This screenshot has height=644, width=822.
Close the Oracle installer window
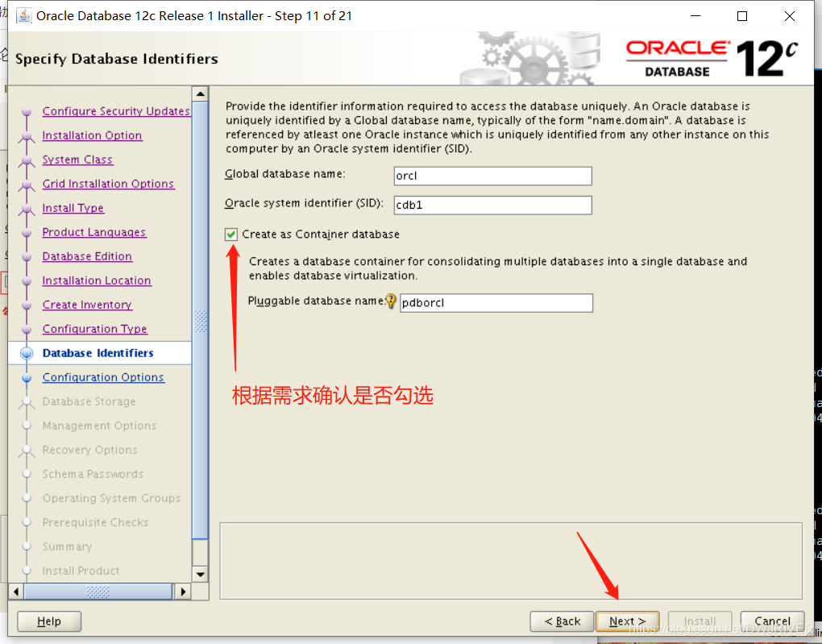790,16
